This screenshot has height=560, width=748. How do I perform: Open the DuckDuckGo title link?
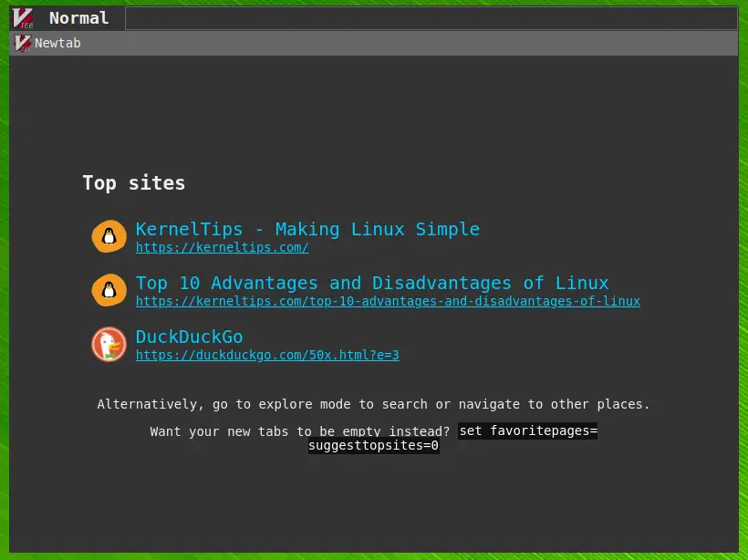coord(190,337)
